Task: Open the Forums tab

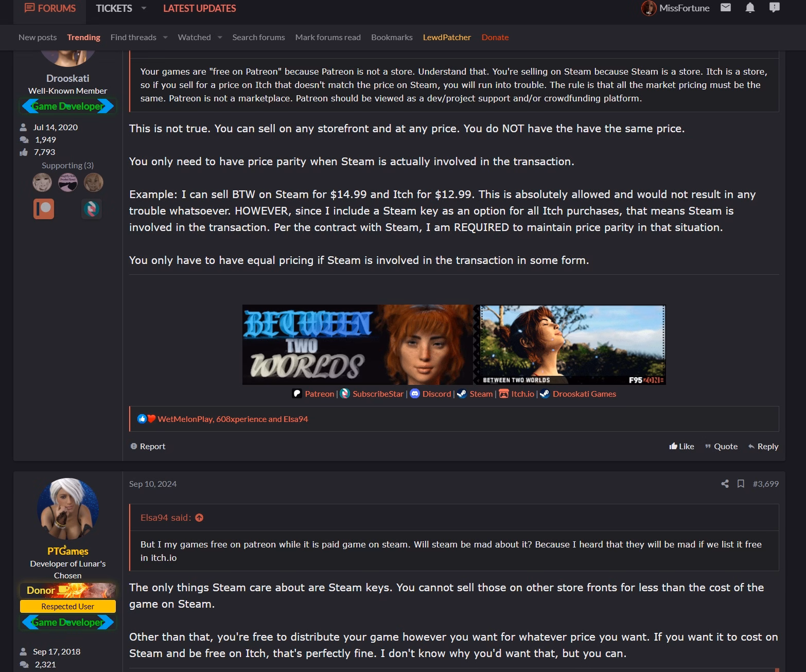Action: point(50,8)
